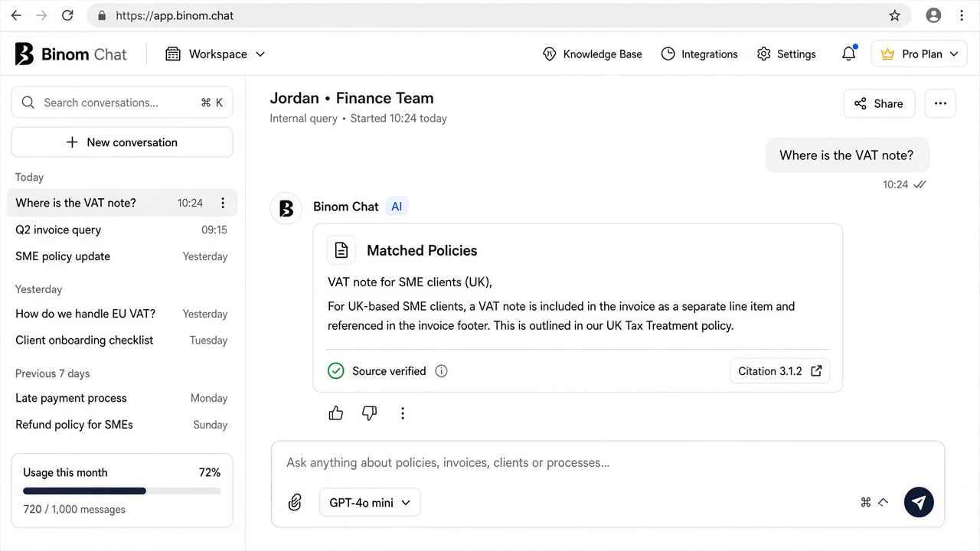Open Settings from the top navigation

click(786, 54)
